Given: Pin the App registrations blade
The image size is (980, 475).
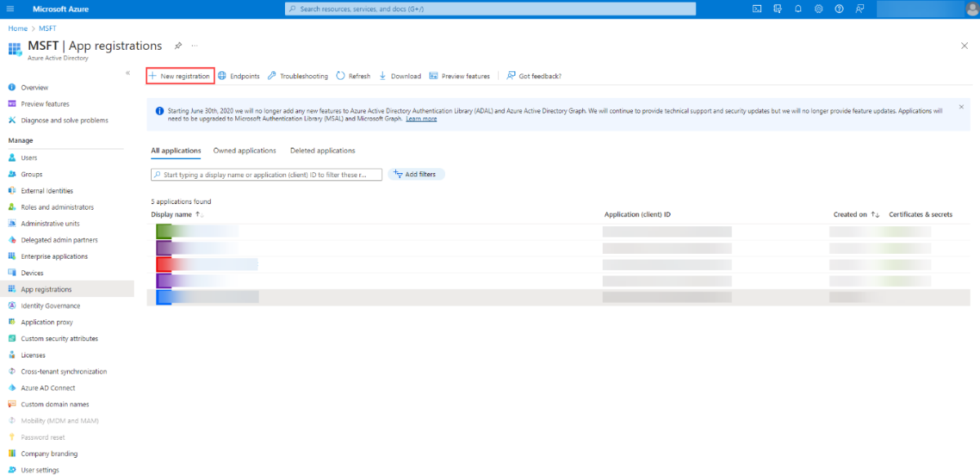Looking at the screenshot, I should point(178,46).
